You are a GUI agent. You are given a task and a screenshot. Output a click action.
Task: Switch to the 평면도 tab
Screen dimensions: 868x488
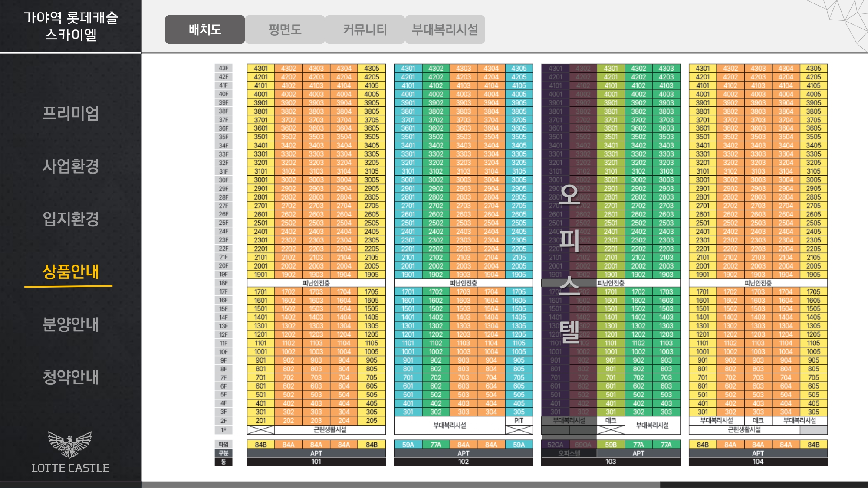tap(285, 29)
